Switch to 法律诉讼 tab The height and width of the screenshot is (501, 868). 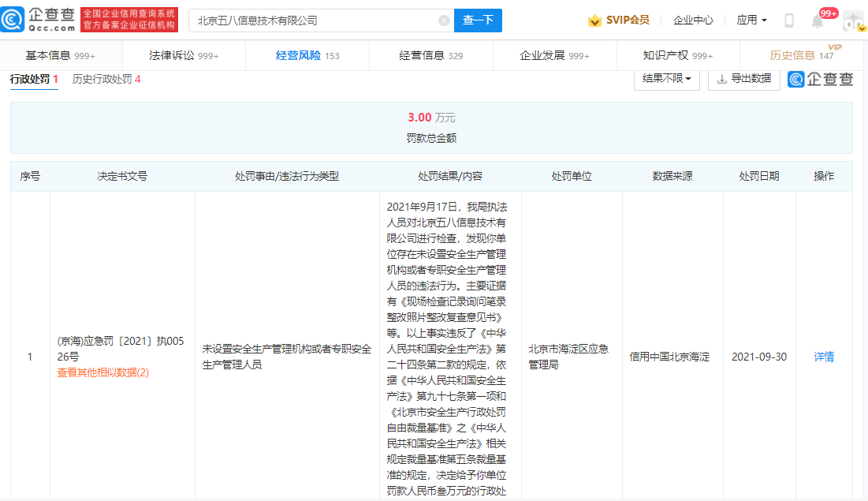(184, 55)
